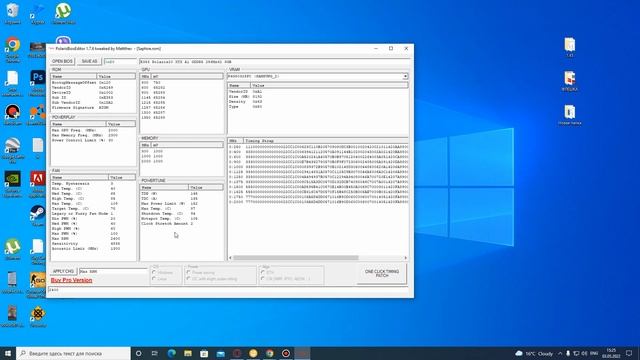Viewport: 640px width, 360px height.
Task: Select the 1145 MHz row in GPU table
Action: (x=182, y=98)
